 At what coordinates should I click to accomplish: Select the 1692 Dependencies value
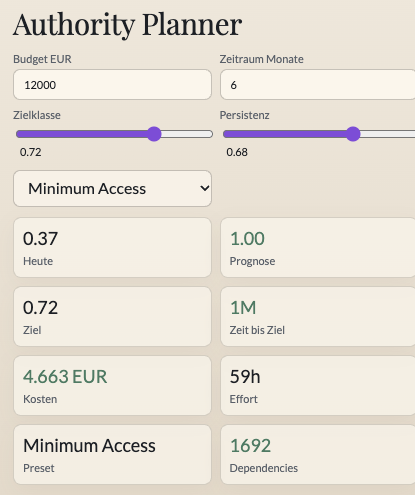[250, 446]
